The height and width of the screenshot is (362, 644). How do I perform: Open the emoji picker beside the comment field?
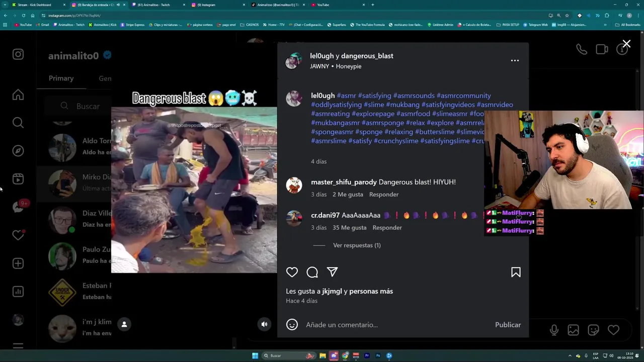(x=292, y=325)
